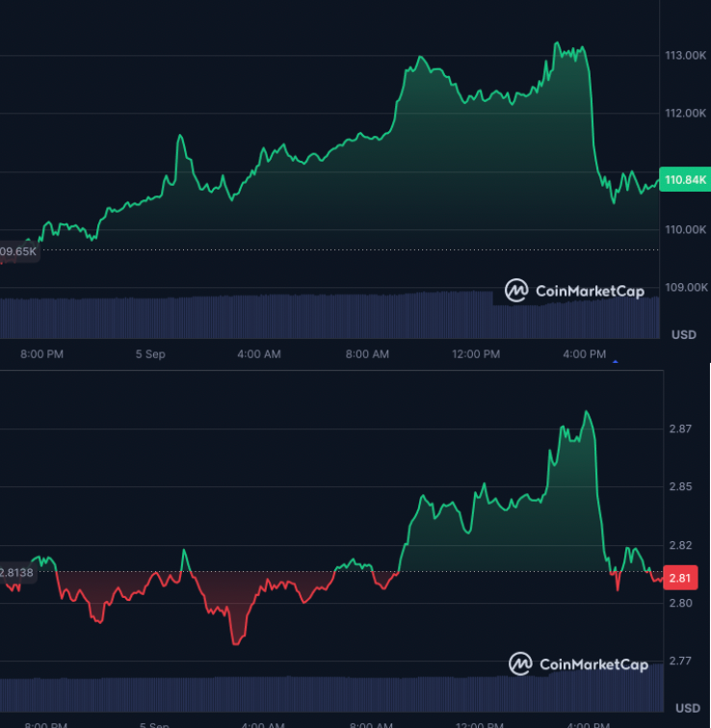This screenshot has width=711, height=728.
Task: Click the 112.00K axis label
Action: 685,113
